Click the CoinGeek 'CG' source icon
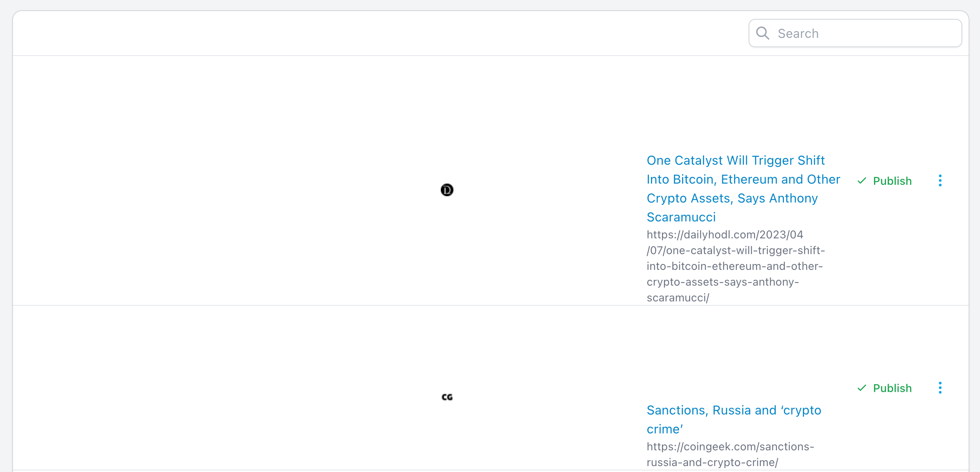 pos(447,397)
